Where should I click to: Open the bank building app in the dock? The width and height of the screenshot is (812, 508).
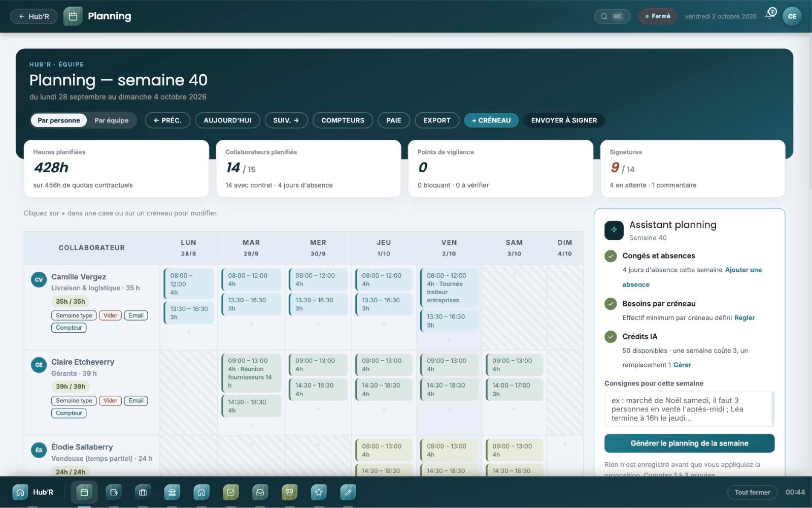[172, 492]
